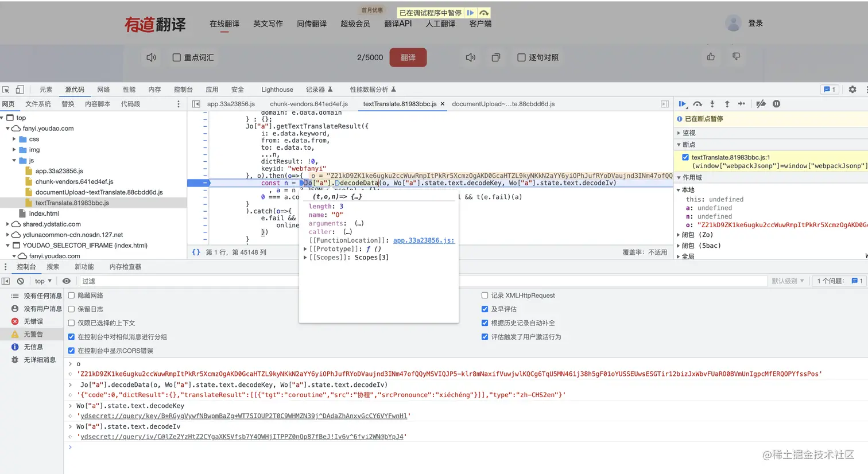Expand shared.ydstatic.com node
Screen dimensions: 868x474
(7, 224)
